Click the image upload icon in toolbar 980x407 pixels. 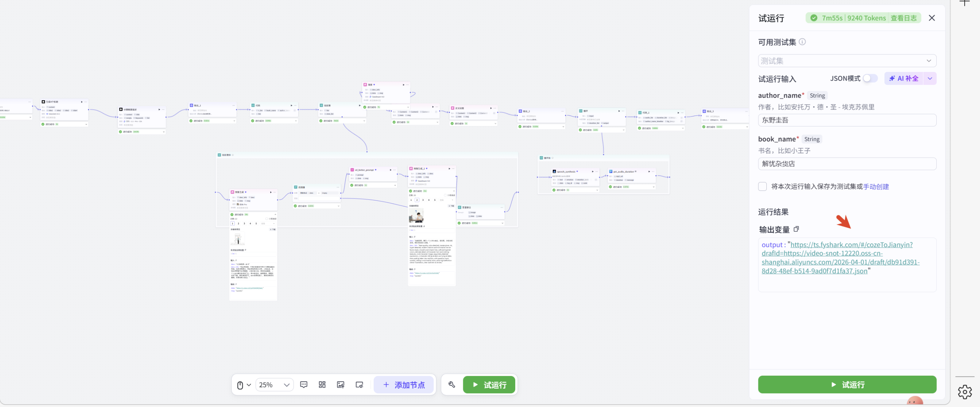pos(340,385)
